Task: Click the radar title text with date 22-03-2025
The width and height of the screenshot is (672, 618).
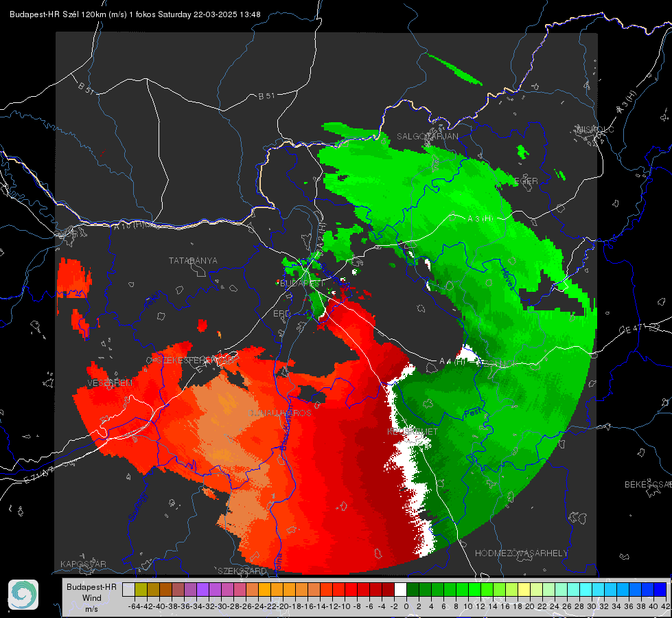Action: pyautogui.click(x=135, y=14)
